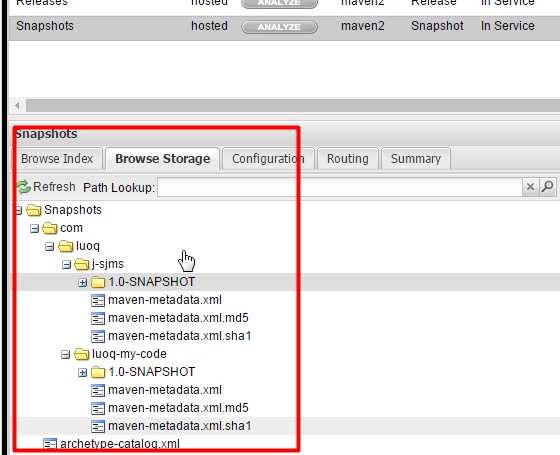
Task: Open the Routing tab
Action: pos(348,159)
